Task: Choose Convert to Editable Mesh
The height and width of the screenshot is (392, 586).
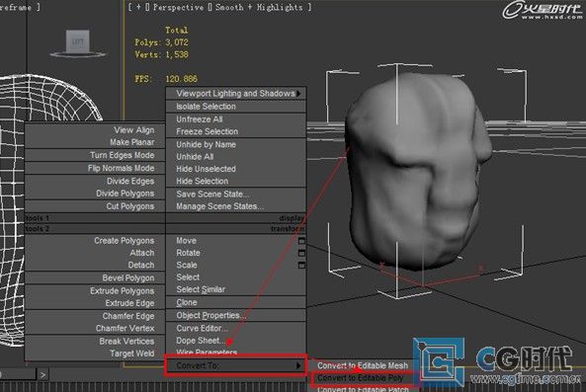Action: tap(363, 365)
